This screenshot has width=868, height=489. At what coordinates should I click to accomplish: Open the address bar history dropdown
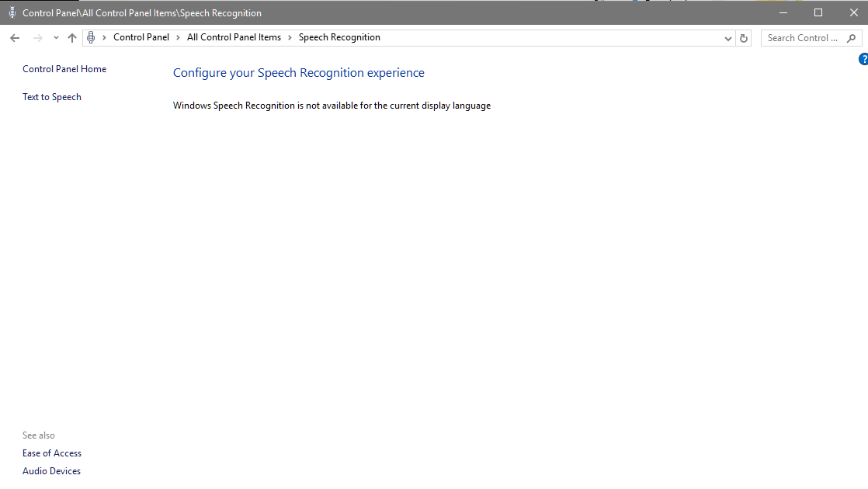click(x=728, y=38)
